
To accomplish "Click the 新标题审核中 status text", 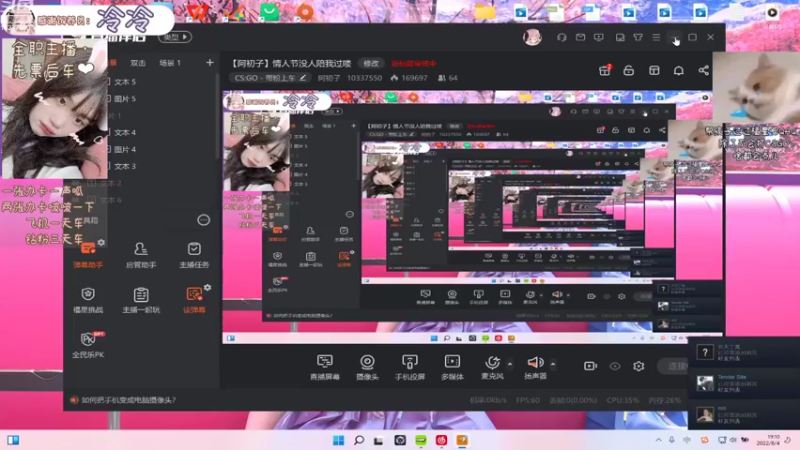I will click(414, 63).
